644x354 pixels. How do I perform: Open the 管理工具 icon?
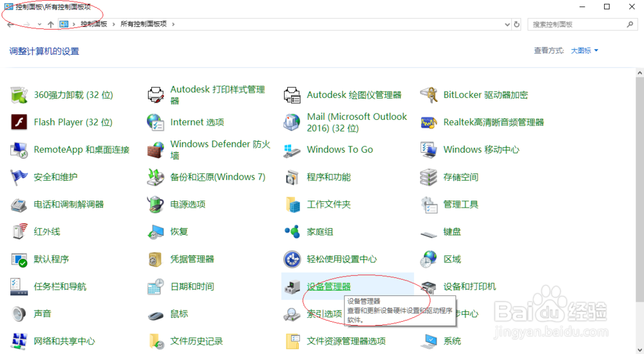[x=429, y=204]
